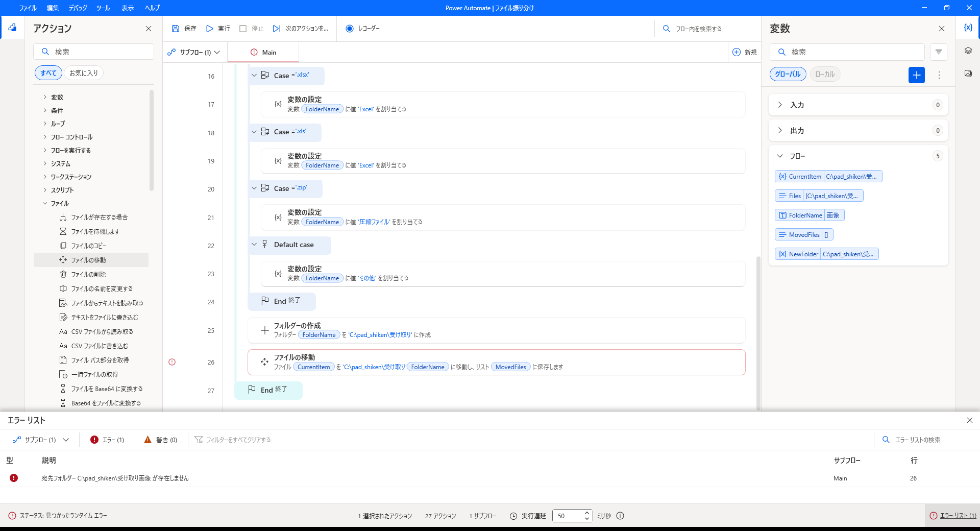
Task: Collapse the Default case block
Action: [254, 245]
